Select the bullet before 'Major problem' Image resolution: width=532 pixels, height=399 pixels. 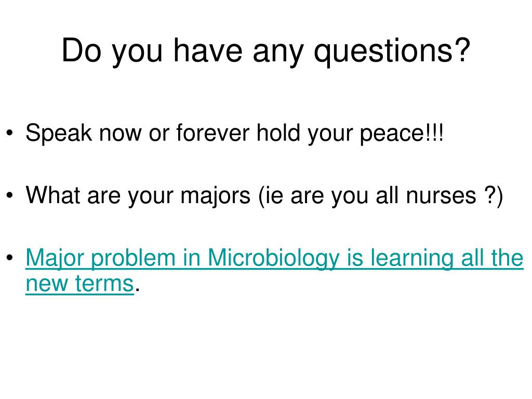tap(9, 257)
